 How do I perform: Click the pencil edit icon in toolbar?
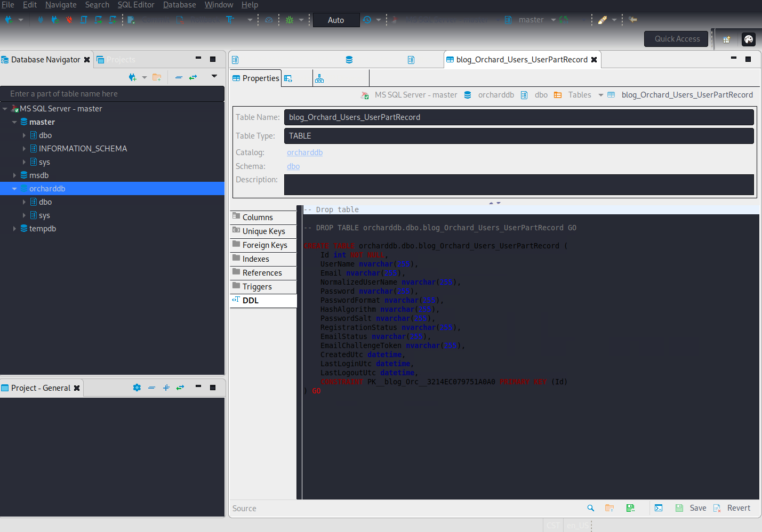click(x=602, y=20)
